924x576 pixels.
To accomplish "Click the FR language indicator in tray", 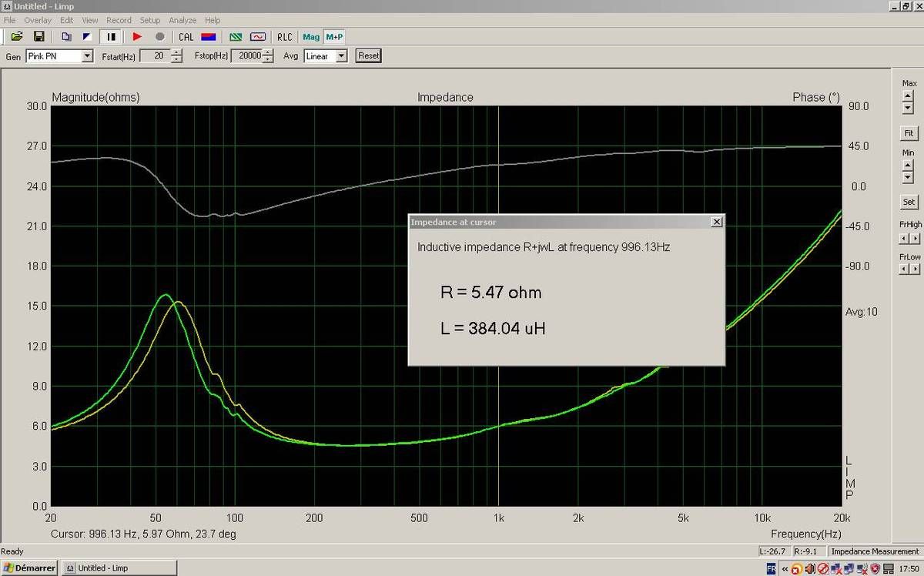I will pos(772,568).
